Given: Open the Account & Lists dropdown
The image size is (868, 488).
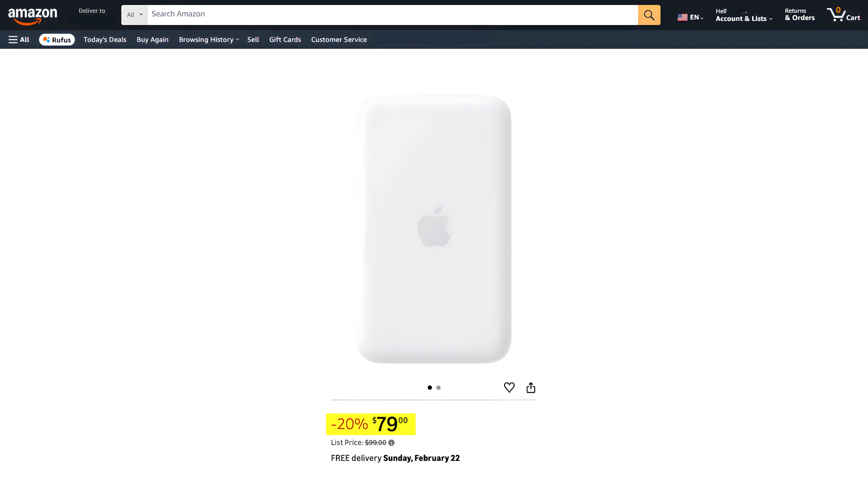Looking at the screenshot, I should point(743,15).
